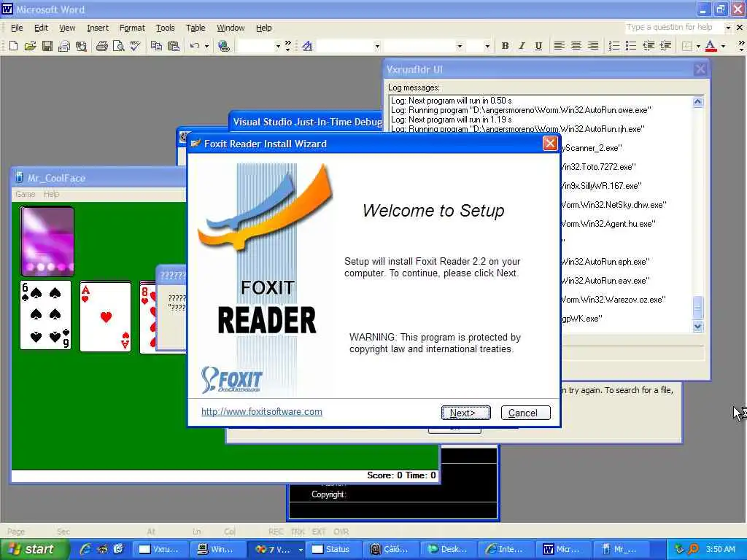The width and height of the screenshot is (747, 560).
Task: Expand Formatting toolbar options chevron
Action: [x=741, y=46]
